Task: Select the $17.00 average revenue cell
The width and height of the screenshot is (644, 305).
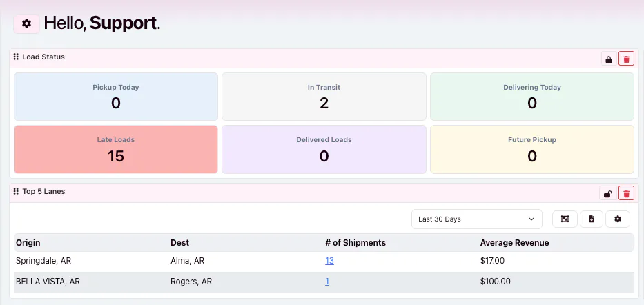Action: (492, 261)
